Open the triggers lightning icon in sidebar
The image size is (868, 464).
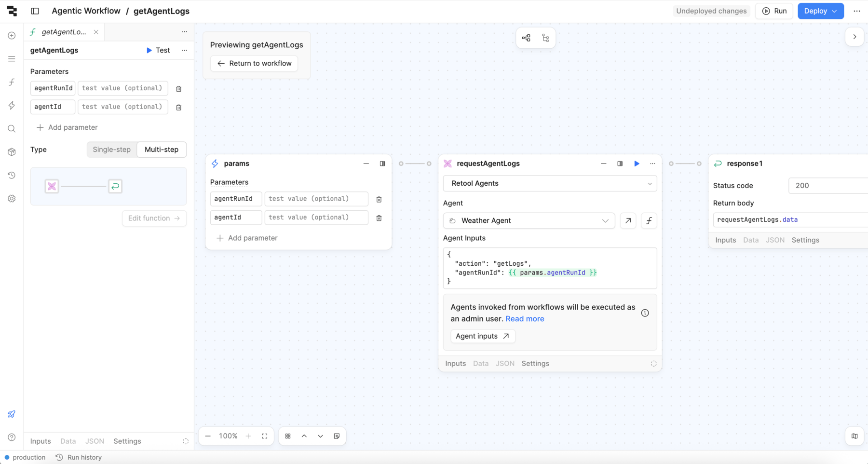[12, 105]
